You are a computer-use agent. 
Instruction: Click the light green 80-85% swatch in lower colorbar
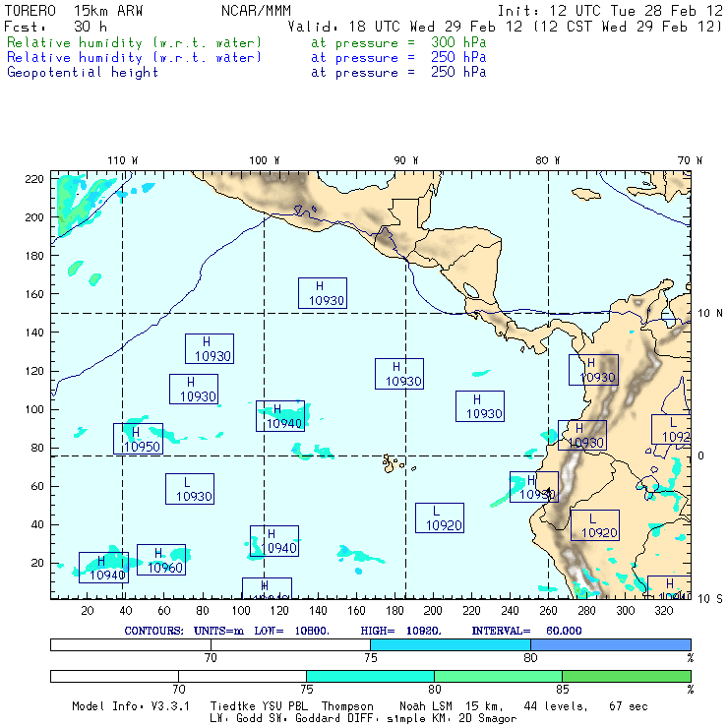[498, 676]
